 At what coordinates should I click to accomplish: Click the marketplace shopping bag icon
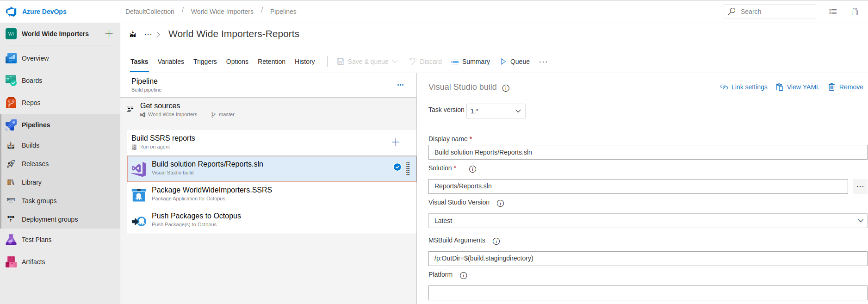click(855, 12)
